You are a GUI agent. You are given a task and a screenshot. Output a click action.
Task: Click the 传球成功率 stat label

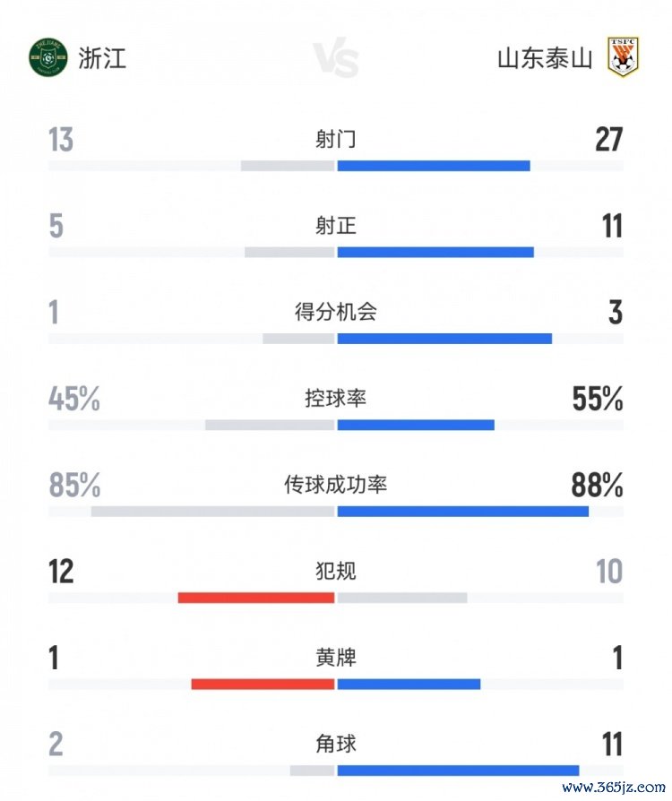click(x=336, y=485)
